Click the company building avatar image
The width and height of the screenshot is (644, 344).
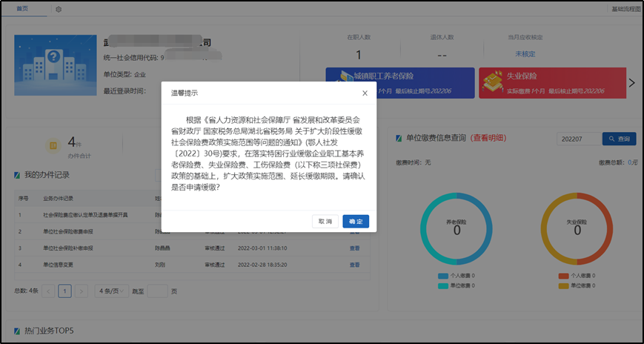(53, 64)
